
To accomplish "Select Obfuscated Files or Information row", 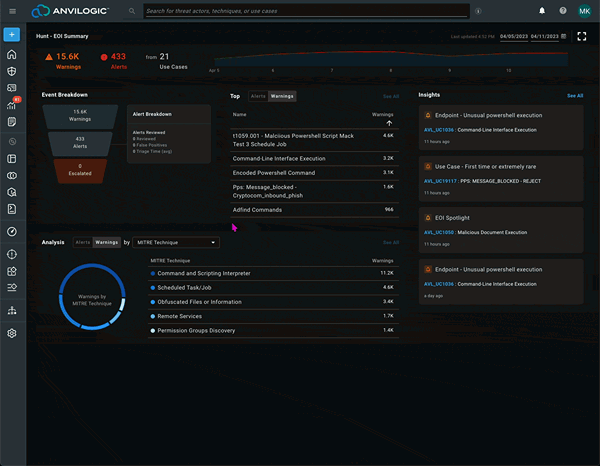I will point(274,302).
